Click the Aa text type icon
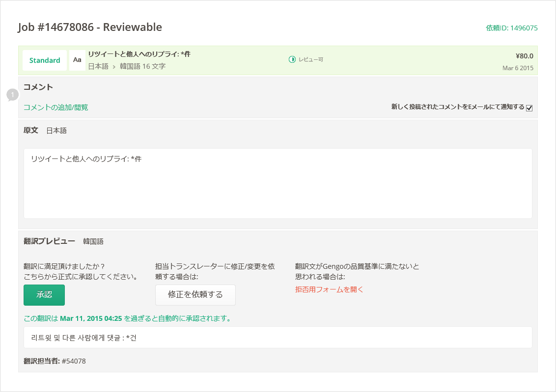The width and height of the screenshot is (556, 392). pyautogui.click(x=77, y=60)
